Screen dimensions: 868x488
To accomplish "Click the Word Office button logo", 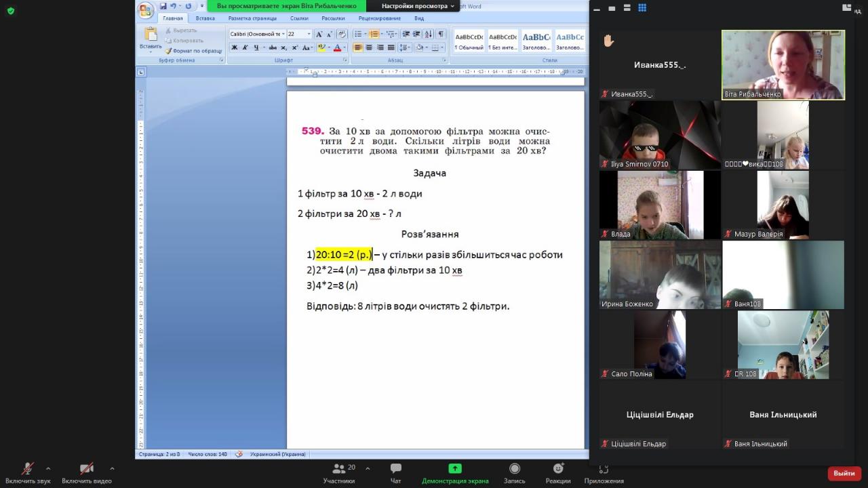I will pos(146,9).
